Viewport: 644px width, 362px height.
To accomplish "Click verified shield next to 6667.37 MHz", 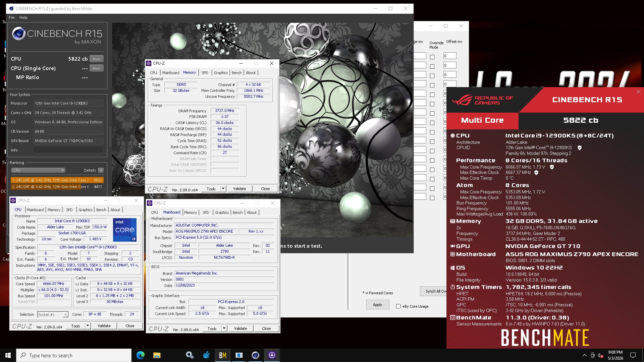I will coord(536,173).
